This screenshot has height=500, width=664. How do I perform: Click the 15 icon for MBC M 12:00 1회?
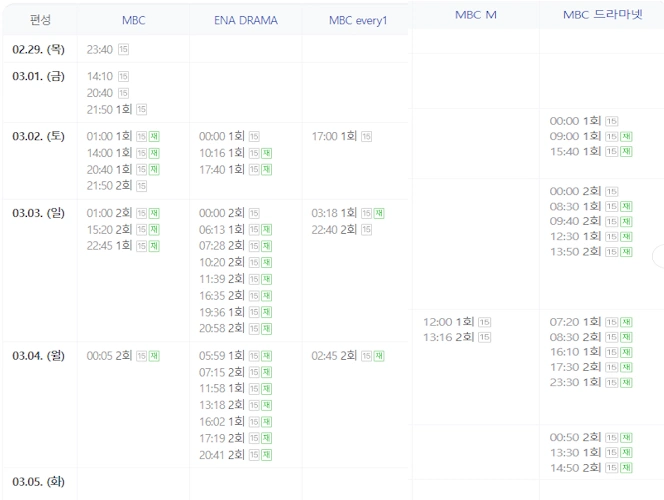coord(484,322)
